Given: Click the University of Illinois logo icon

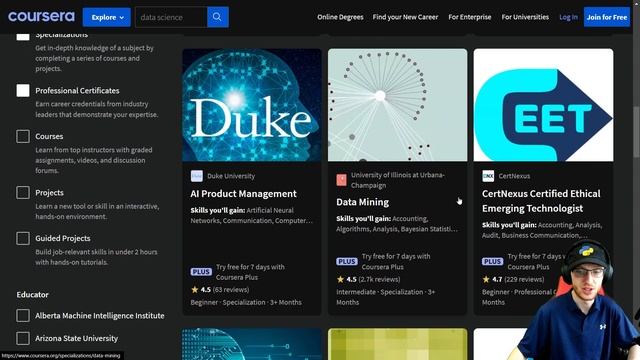Looking at the screenshot, I should [x=342, y=180].
